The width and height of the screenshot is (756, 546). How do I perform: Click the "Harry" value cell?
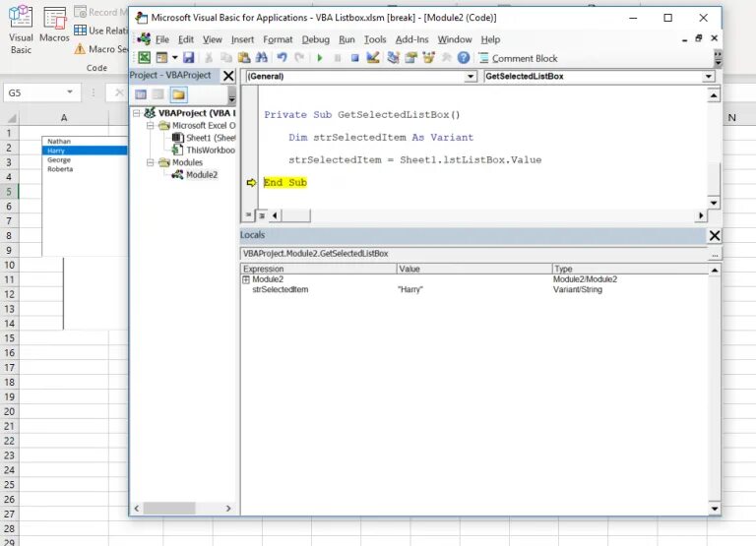click(x=410, y=289)
